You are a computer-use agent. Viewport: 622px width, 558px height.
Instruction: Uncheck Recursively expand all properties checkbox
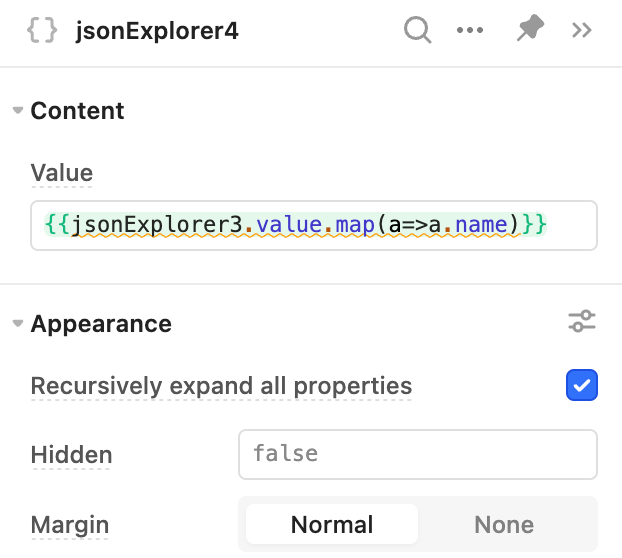[x=582, y=385]
